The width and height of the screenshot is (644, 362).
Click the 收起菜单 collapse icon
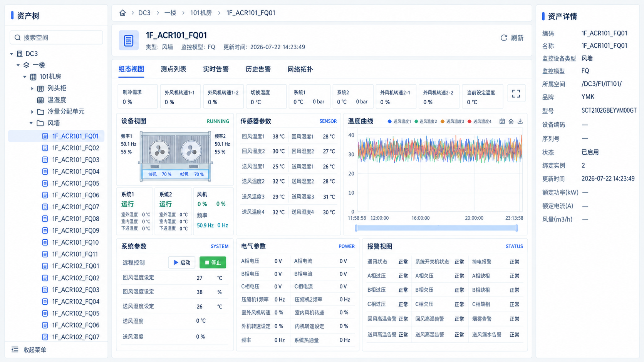(x=15, y=349)
